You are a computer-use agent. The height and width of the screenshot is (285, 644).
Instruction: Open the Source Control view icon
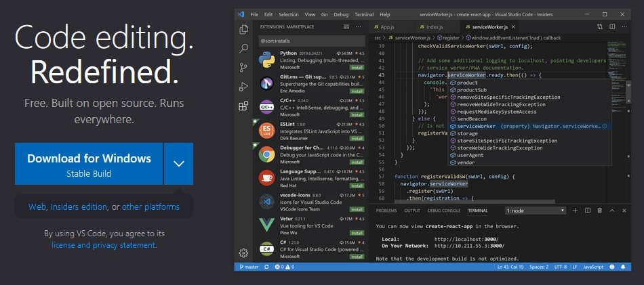pyautogui.click(x=243, y=68)
